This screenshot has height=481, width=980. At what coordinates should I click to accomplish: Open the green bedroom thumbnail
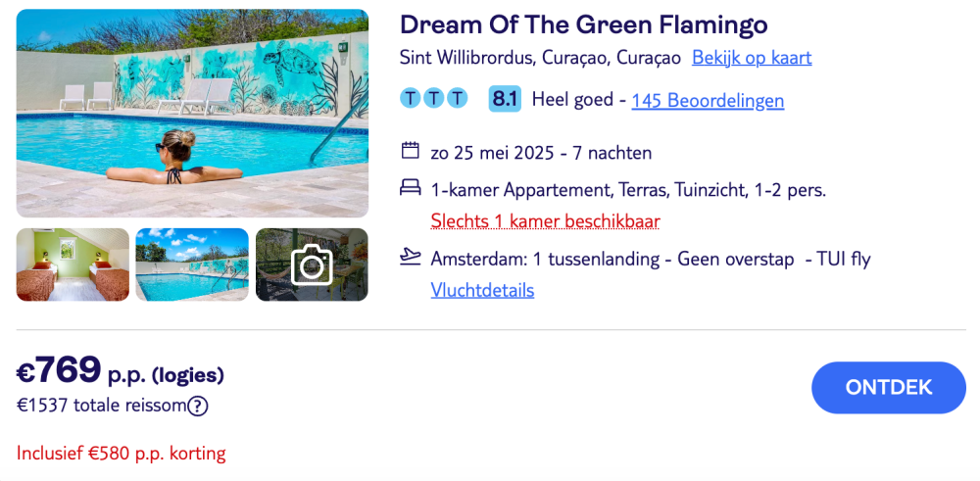(73, 265)
